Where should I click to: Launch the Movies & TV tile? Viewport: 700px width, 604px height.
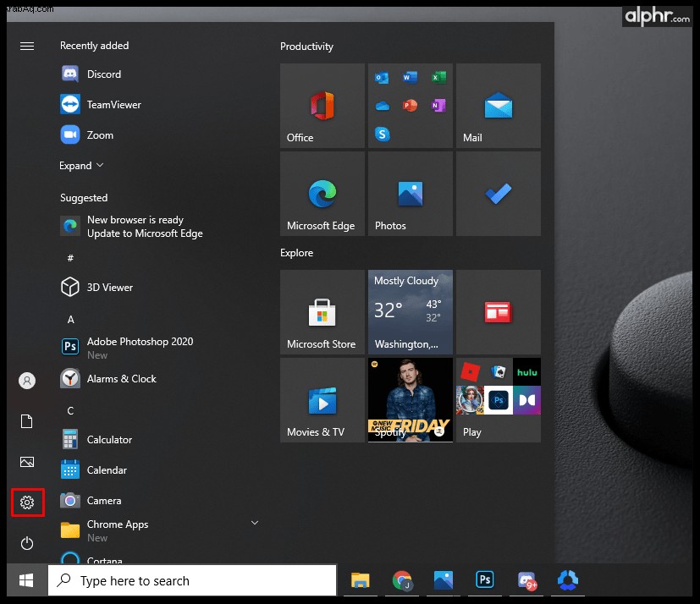click(x=322, y=400)
